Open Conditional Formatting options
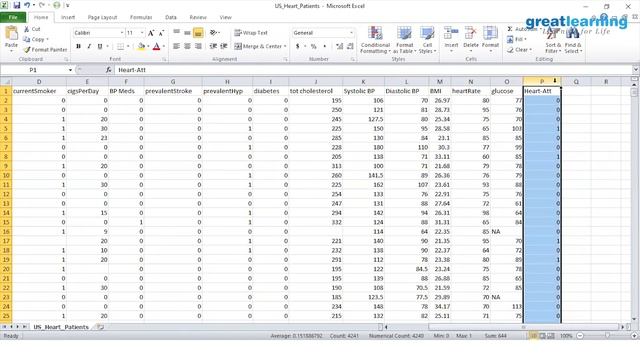640x360 pixels. [376, 40]
